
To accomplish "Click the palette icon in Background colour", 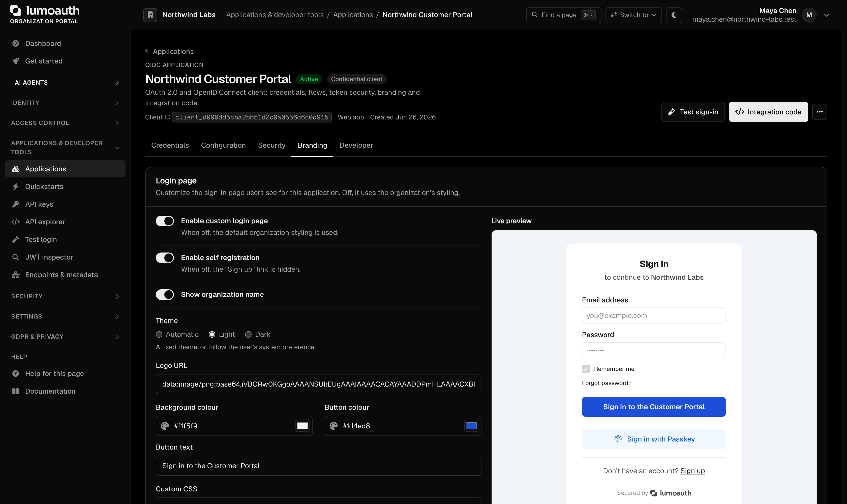I will [x=165, y=426].
